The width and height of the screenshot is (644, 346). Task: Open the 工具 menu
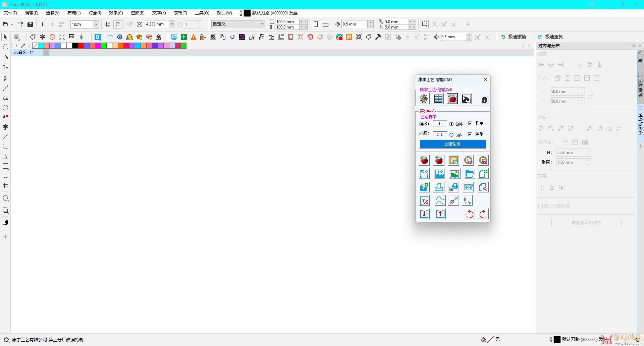click(202, 13)
